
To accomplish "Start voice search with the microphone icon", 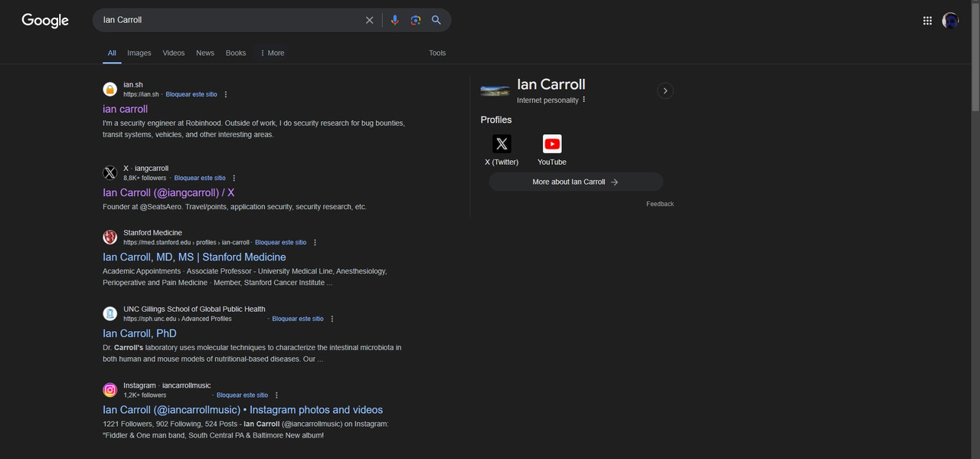I will [x=394, y=20].
